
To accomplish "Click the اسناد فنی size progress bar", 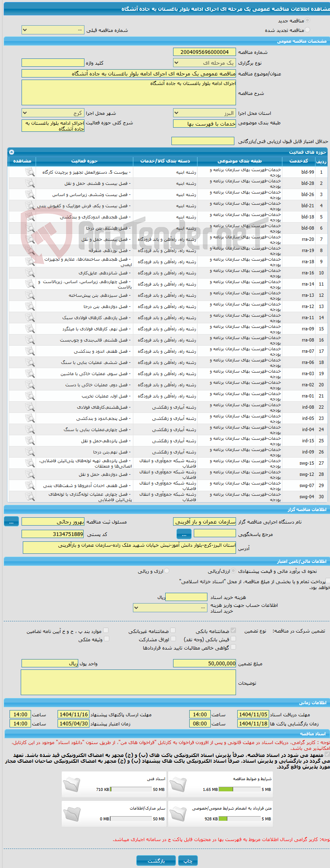I will pyautogui.click(x=131, y=789).
